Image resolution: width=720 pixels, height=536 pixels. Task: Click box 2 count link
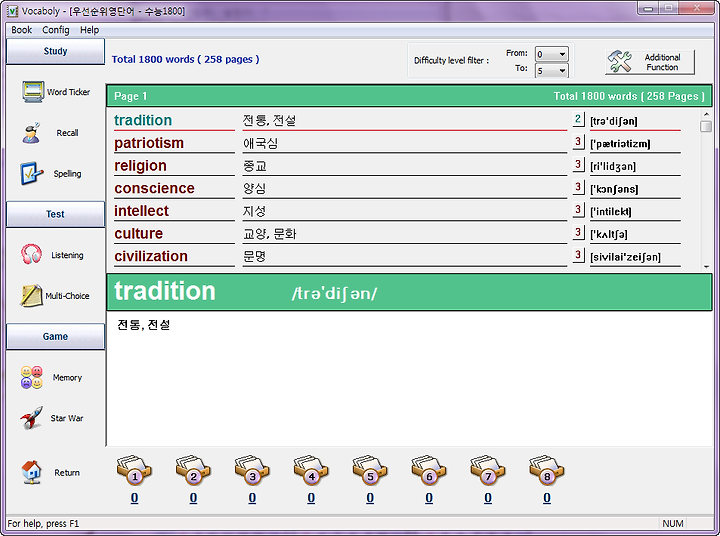pos(193,498)
